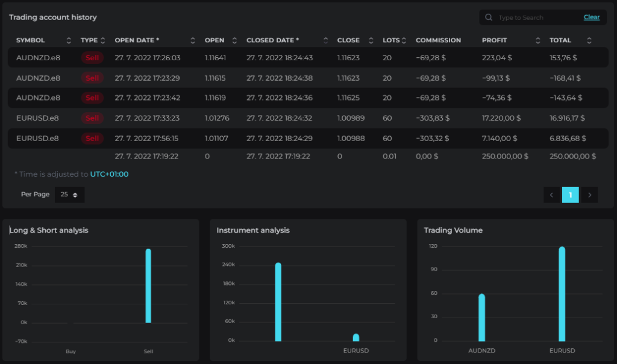617x364 pixels.
Task: Open the UTC+01:00 timezone link
Action: pos(109,174)
